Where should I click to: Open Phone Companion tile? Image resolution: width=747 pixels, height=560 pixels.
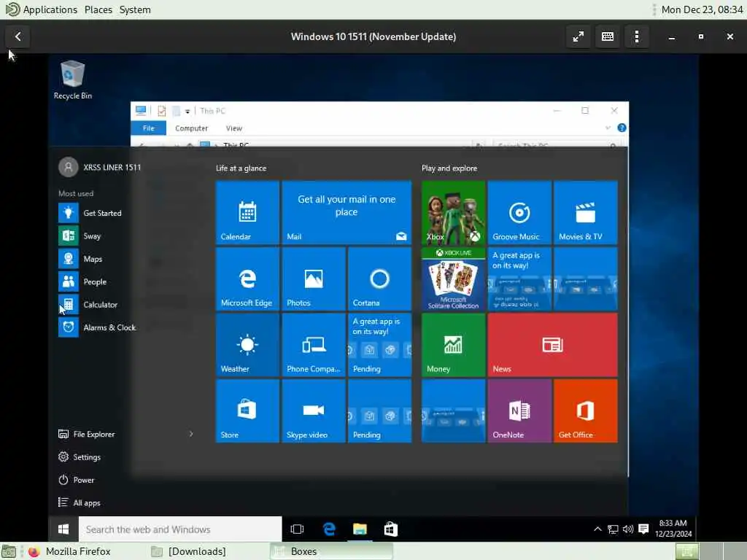click(314, 345)
